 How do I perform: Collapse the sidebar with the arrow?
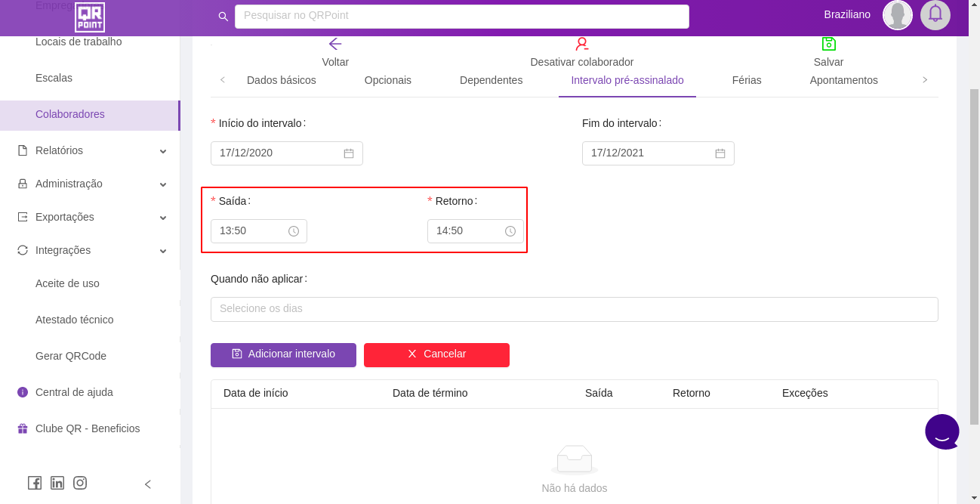(148, 484)
